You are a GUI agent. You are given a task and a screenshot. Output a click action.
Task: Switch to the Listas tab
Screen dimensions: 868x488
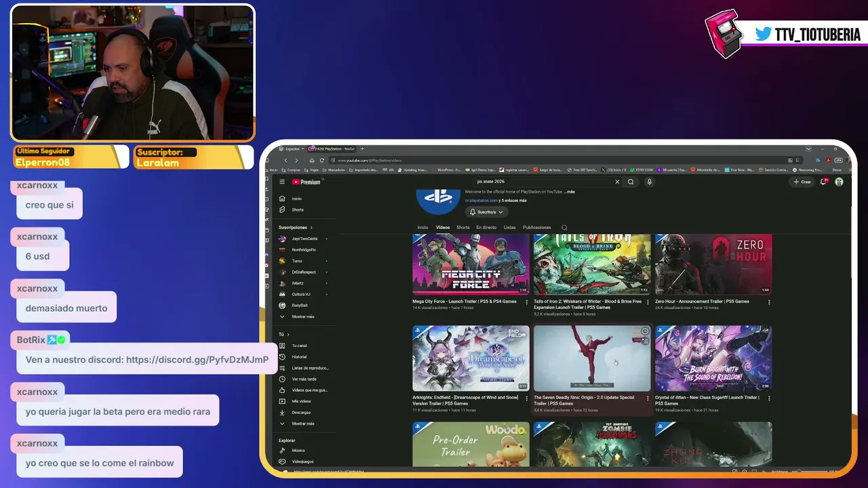(509, 228)
